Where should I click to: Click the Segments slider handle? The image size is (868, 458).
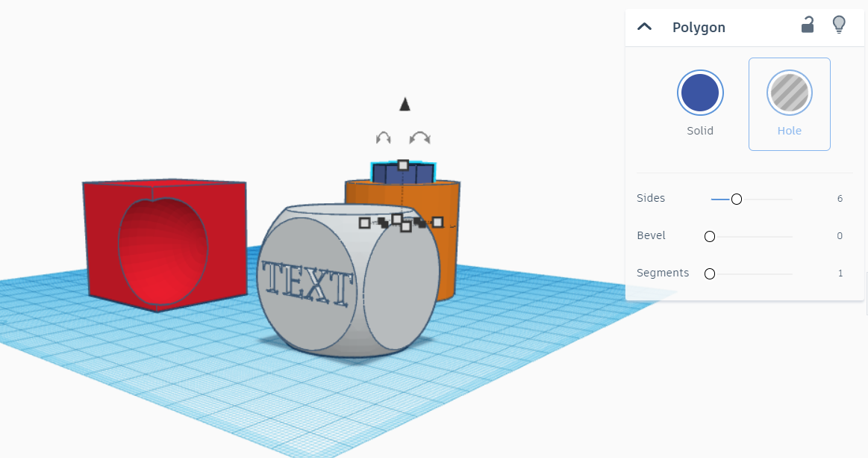click(x=710, y=274)
